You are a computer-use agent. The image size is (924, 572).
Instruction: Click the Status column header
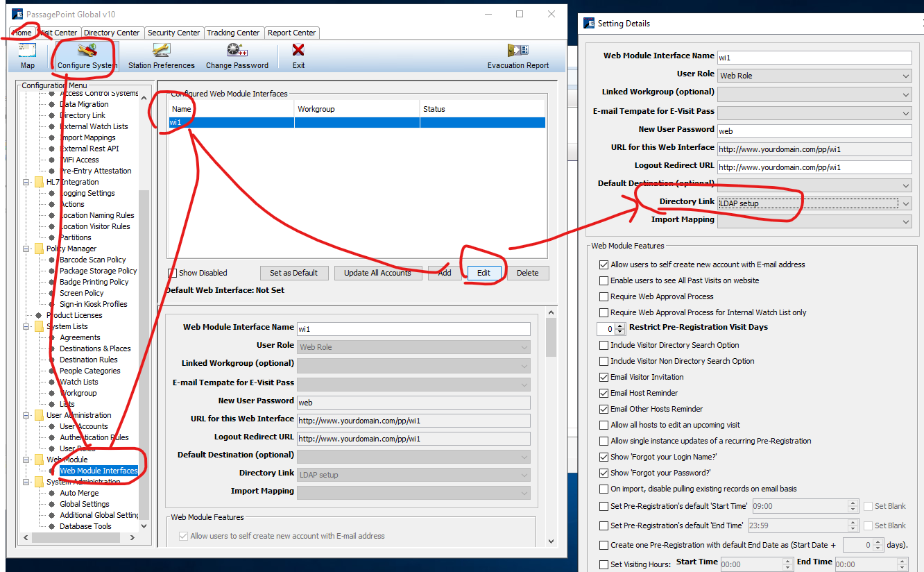[x=483, y=109]
